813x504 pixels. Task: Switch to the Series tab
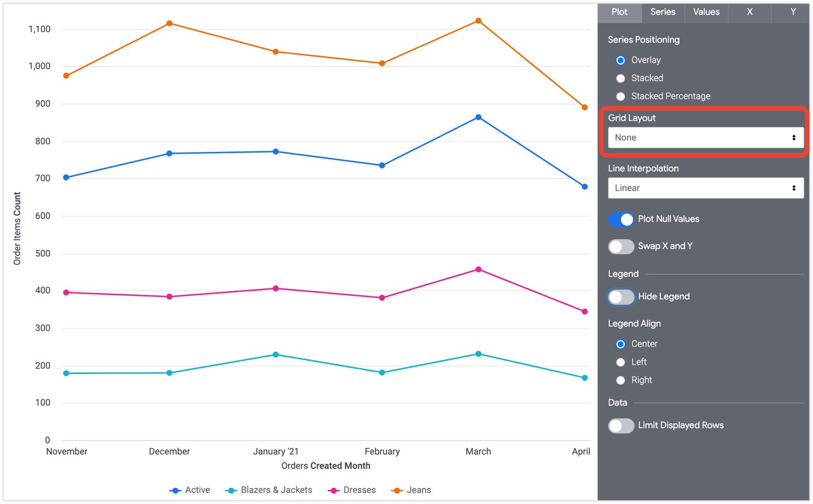(x=663, y=12)
